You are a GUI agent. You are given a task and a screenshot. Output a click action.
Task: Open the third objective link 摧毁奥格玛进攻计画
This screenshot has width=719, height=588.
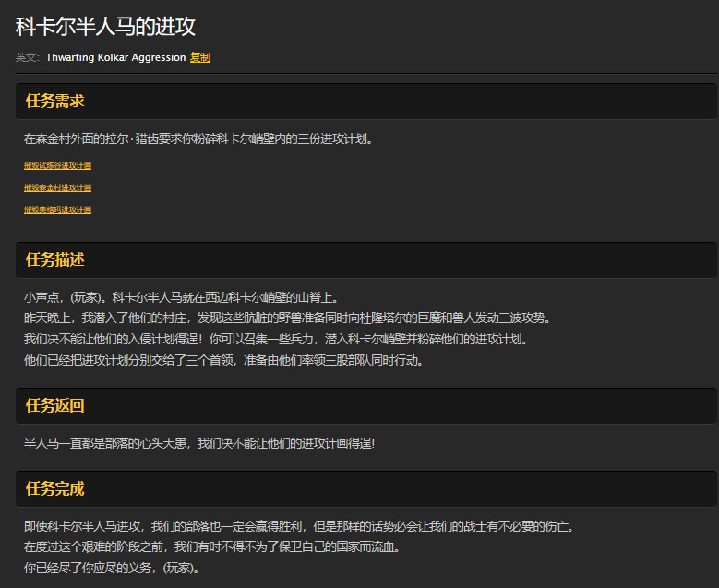tap(57, 210)
